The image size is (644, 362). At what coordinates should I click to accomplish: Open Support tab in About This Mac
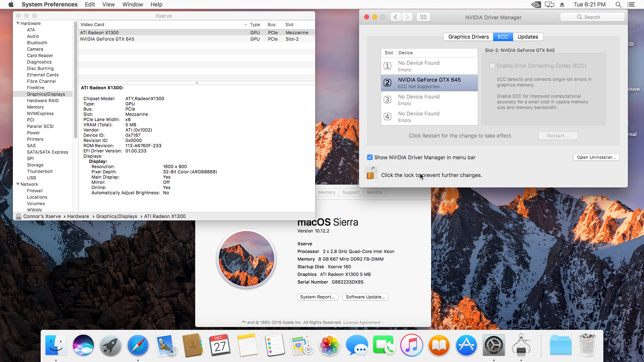351,192
